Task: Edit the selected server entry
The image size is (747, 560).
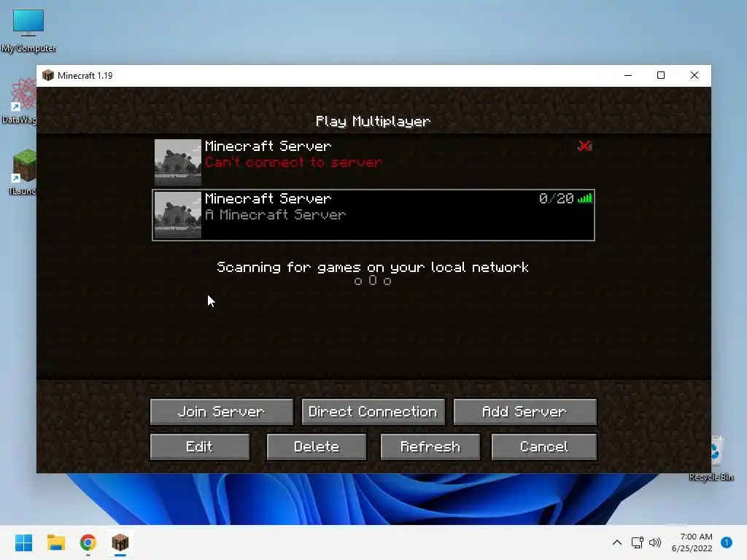Action: (200, 447)
